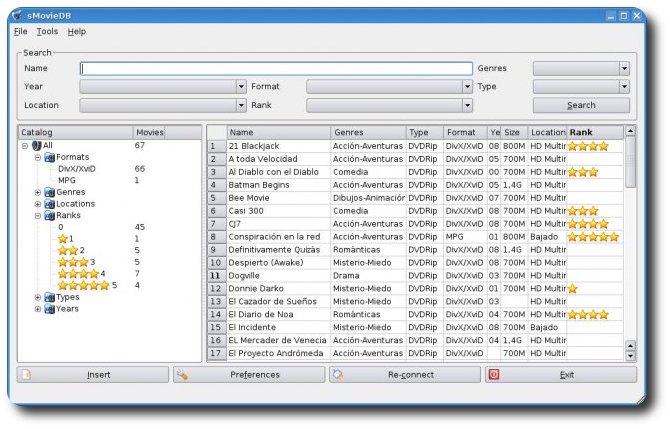Click the Re-connect button
670x429 pixels.
(405, 375)
